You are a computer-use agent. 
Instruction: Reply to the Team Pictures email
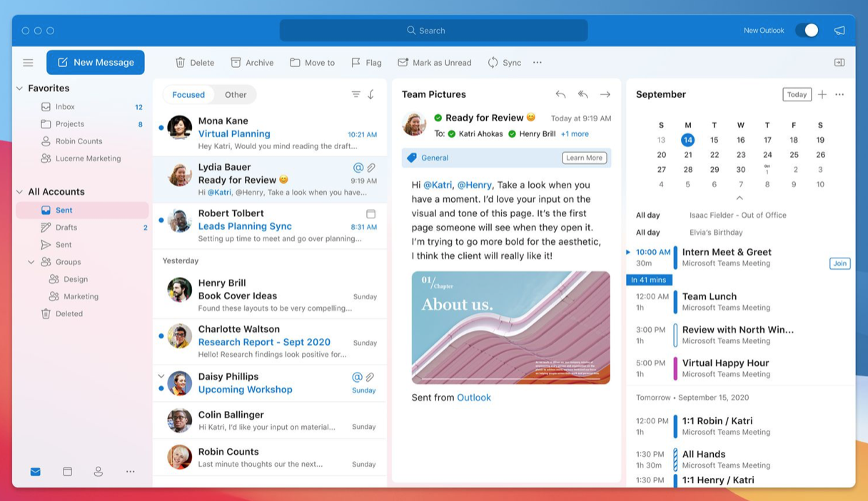[560, 94]
